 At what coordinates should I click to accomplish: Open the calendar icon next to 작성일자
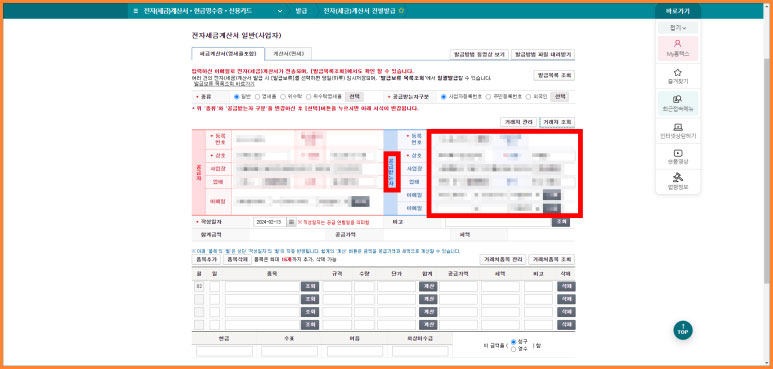(x=291, y=222)
